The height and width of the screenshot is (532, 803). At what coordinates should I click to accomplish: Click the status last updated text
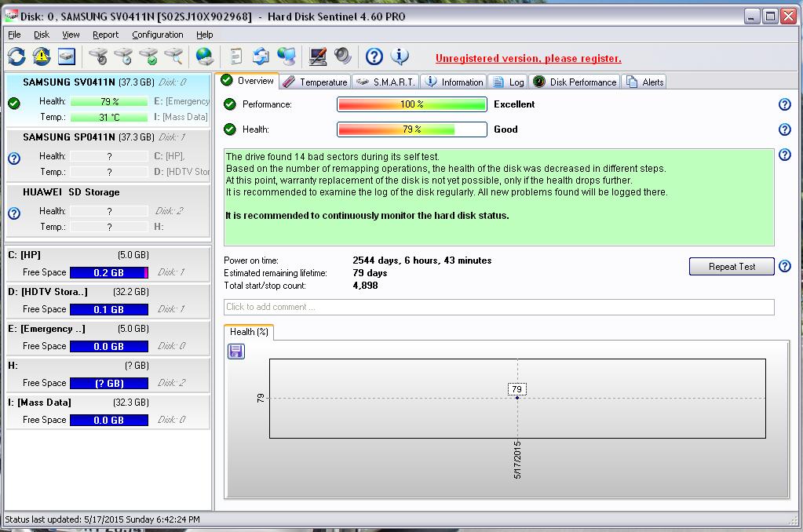pyautogui.click(x=102, y=519)
